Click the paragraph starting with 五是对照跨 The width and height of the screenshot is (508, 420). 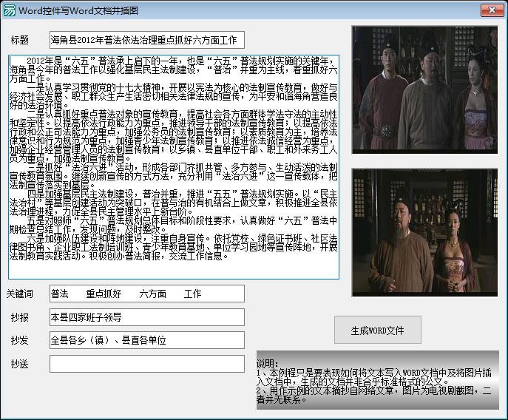click(x=174, y=225)
